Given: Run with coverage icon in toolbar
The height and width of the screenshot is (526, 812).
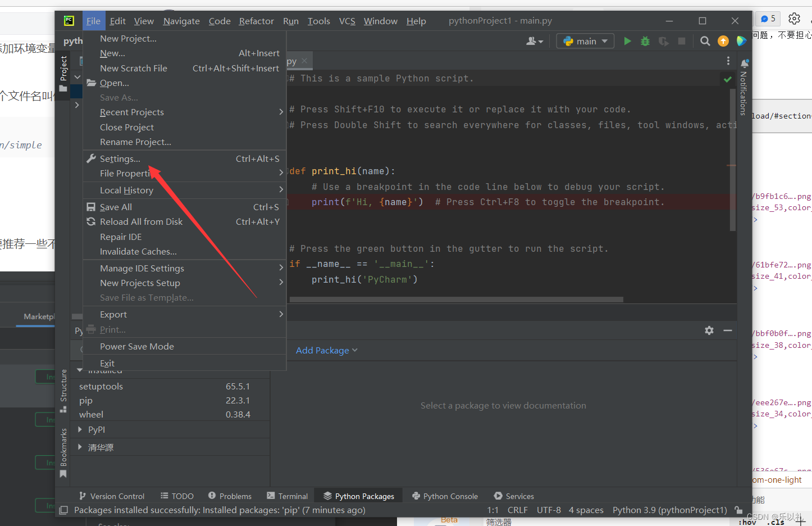Looking at the screenshot, I should [x=663, y=41].
